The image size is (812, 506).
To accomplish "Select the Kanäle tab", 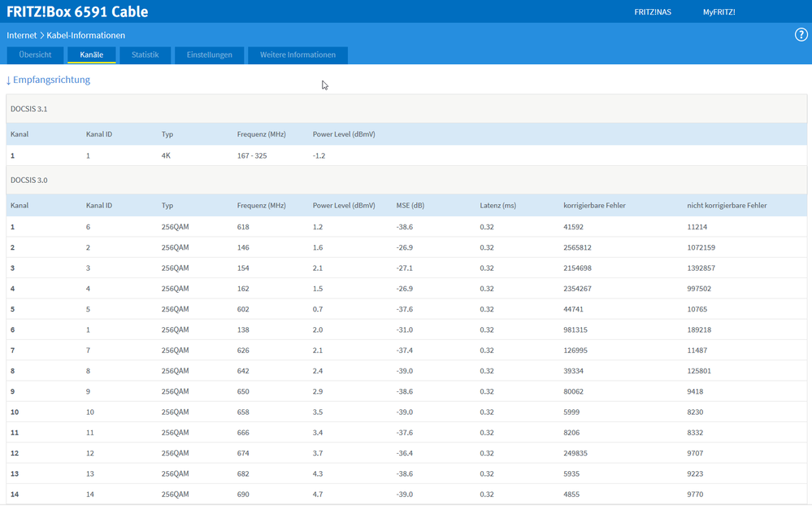I will pos(92,55).
